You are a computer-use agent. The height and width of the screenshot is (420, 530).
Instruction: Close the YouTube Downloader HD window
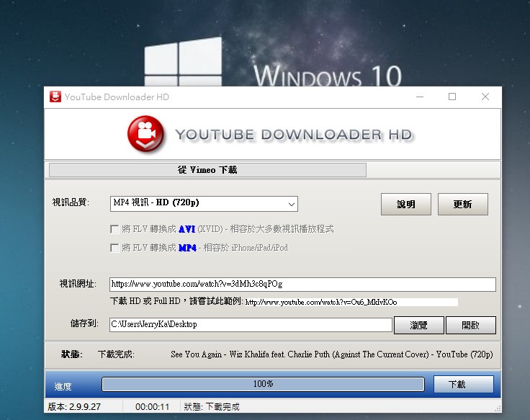point(485,97)
